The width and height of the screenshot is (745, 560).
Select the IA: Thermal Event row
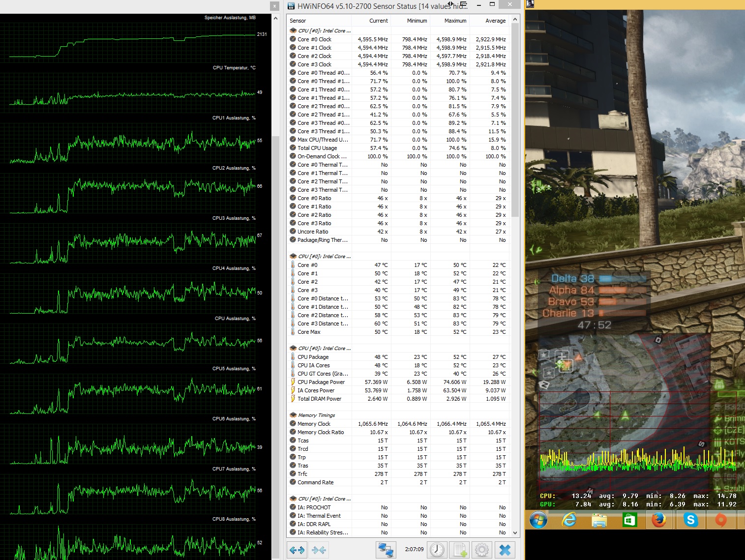pyautogui.click(x=398, y=516)
